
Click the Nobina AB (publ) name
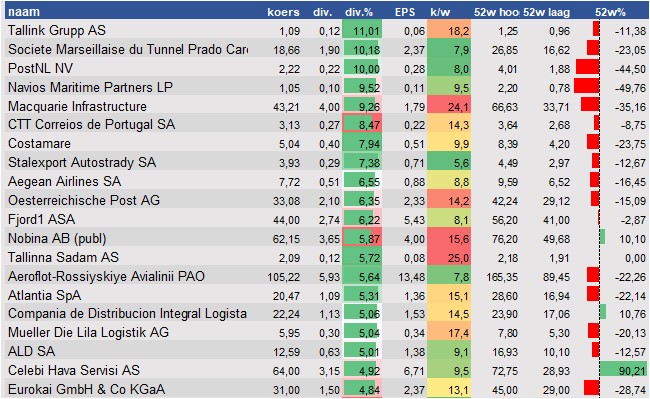click(57, 239)
